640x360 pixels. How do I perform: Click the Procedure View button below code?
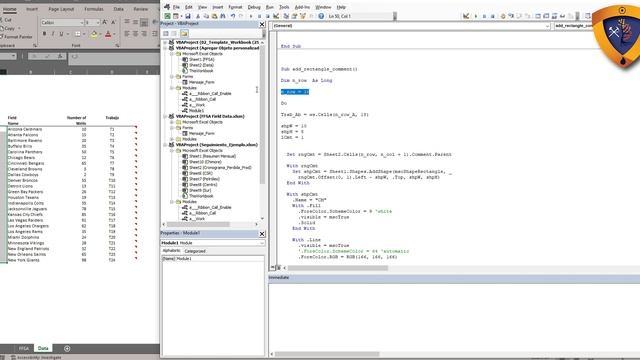click(272, 268)
